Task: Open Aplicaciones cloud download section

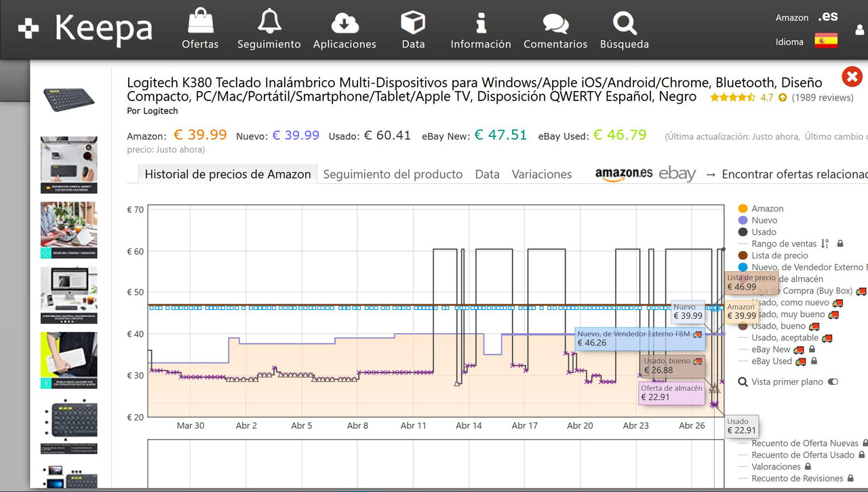Action: point(344,29)
